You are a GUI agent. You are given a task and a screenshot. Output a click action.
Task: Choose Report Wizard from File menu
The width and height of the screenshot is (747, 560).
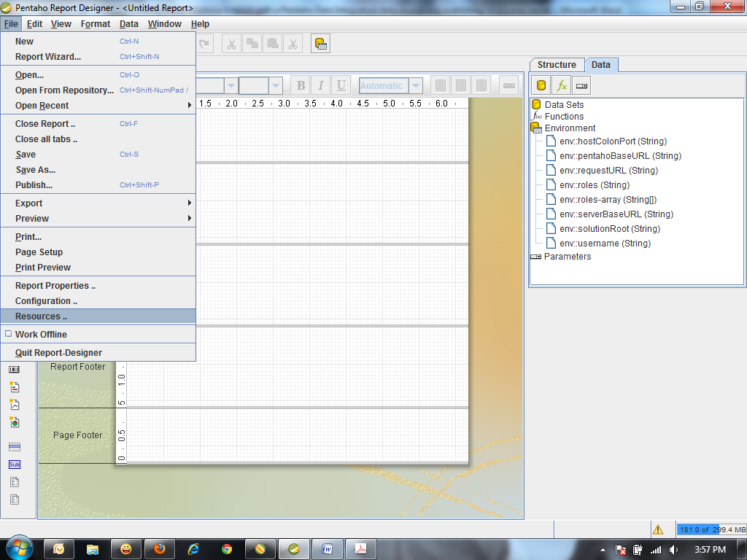click(98, 57)
